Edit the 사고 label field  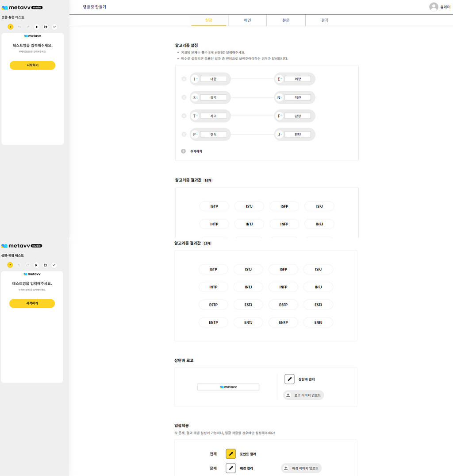coord(214,116)
